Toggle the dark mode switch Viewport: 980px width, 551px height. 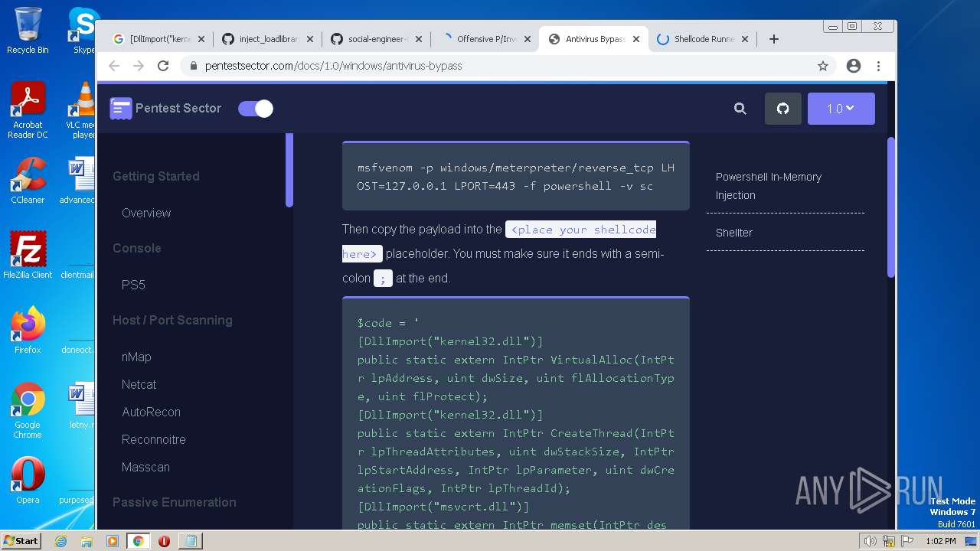coord(256,109)
